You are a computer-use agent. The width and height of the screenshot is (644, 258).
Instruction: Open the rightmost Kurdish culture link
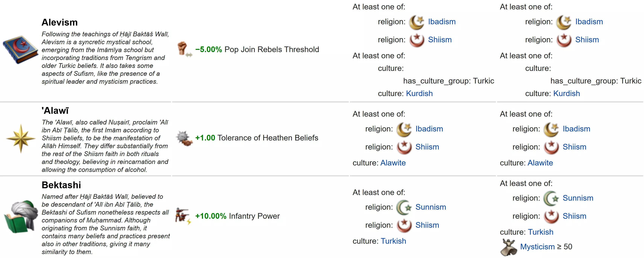pos(566,94)
